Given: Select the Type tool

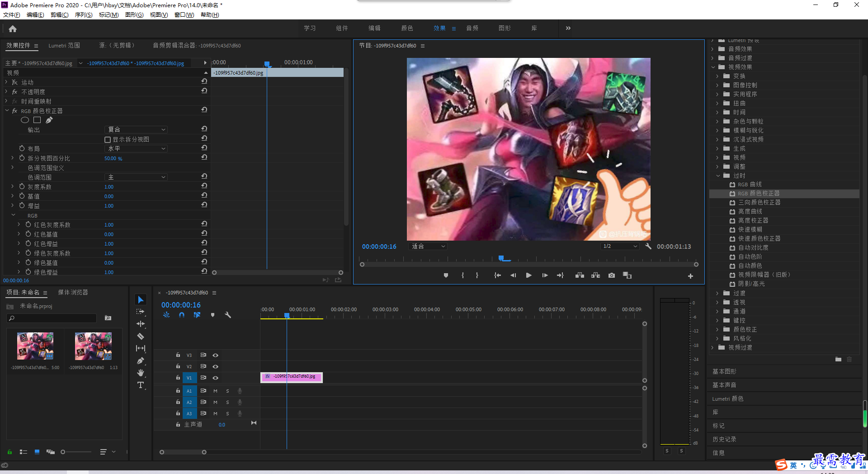Looking at the screenshot, I should 141,385.
